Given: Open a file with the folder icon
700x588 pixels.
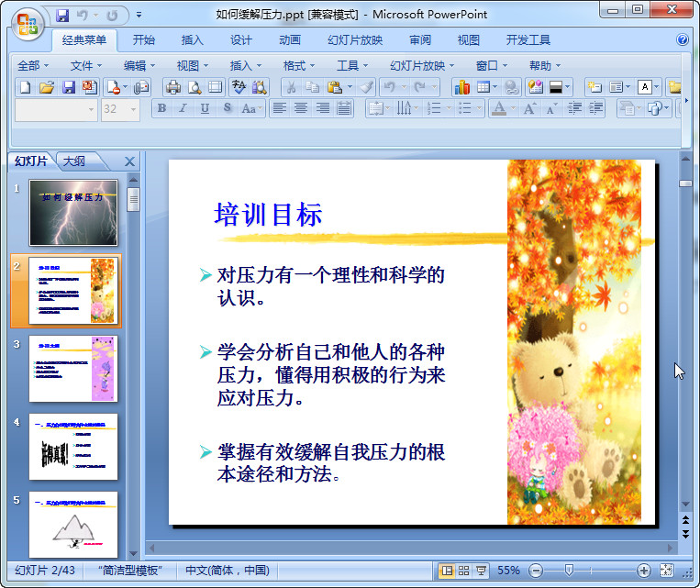Looking at the screenshot, I should (47, 87).
